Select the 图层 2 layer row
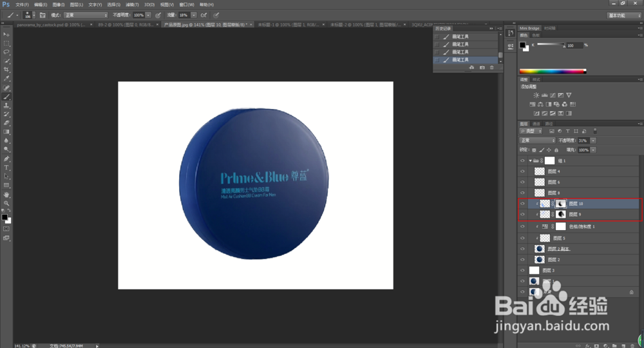This screenshot has height=348, width=644. 579,260
